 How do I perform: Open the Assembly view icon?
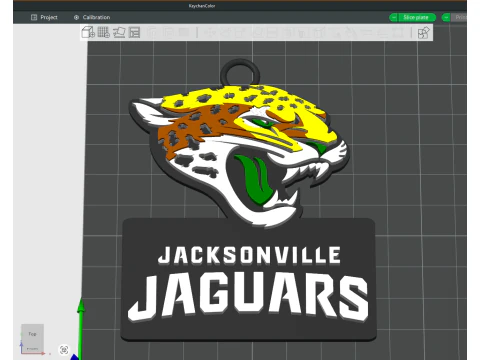(424, 33)
